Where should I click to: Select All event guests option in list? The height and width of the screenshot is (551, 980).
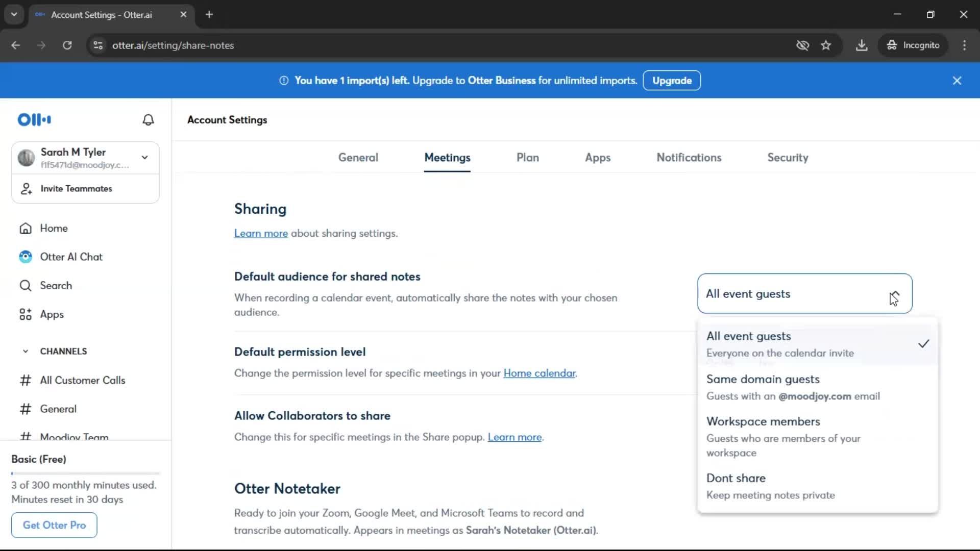coord(818,344)
